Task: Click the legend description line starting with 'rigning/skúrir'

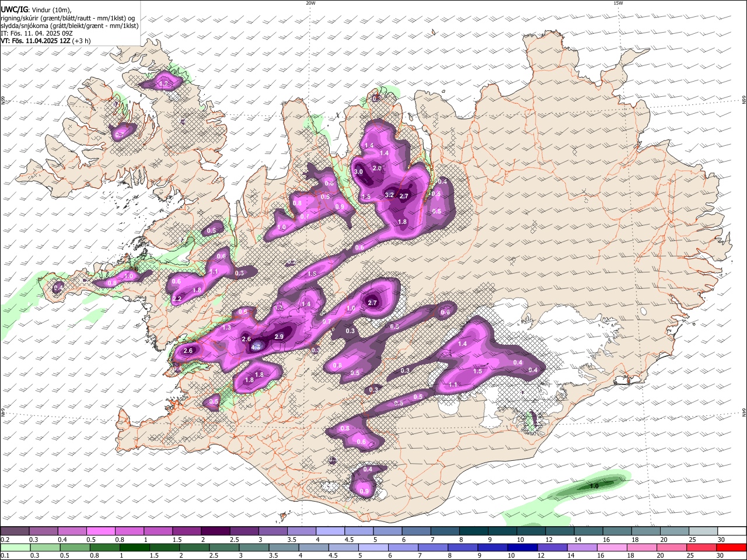Action: (68, 18)
